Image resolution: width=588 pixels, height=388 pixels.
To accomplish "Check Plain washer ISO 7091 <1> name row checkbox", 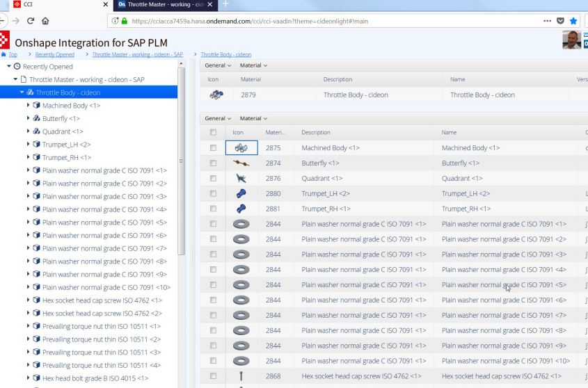I will click(213, 224).
